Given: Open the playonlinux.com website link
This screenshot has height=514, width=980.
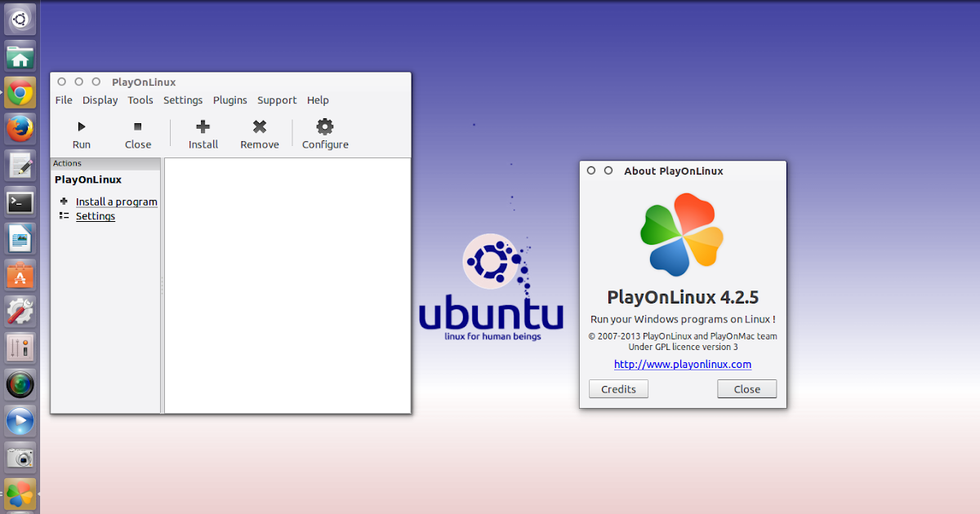Looking at the screenshot, I should (x=683, y=364).
